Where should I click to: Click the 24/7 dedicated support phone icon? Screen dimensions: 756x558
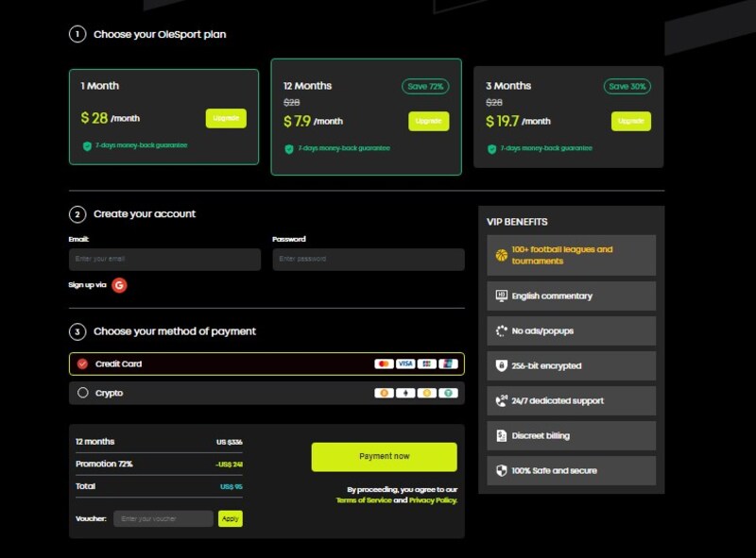pos(501,400)
